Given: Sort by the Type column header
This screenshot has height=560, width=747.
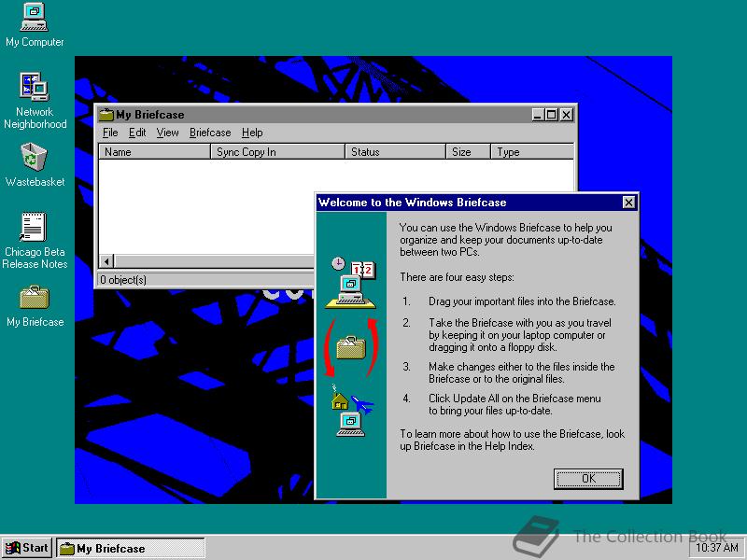Looking at the screenshot, I should (532, 152).
